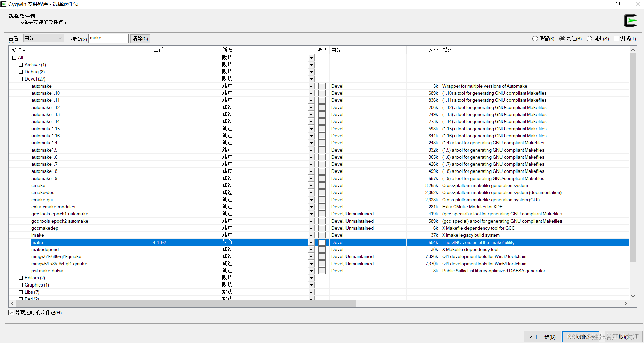The image size is (644, 343).
Task: Click the 下一页(N) button
Action: click(x=580, y=337)
